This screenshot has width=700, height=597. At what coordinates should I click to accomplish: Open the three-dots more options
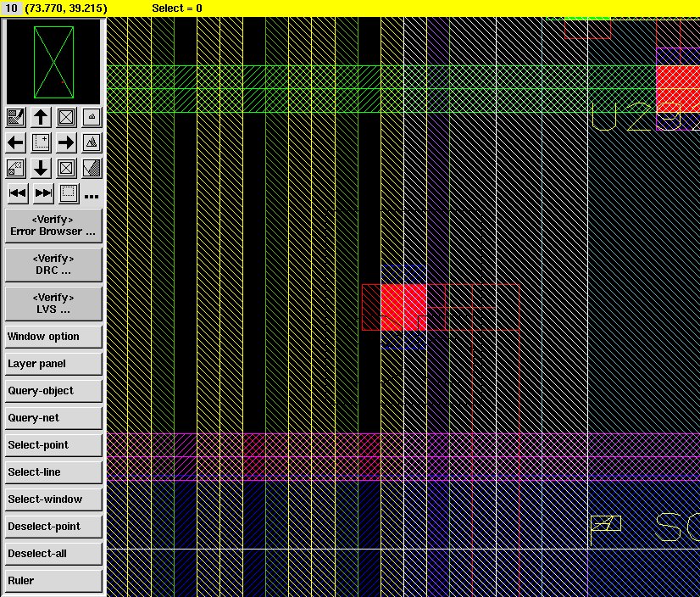(92, 195)
